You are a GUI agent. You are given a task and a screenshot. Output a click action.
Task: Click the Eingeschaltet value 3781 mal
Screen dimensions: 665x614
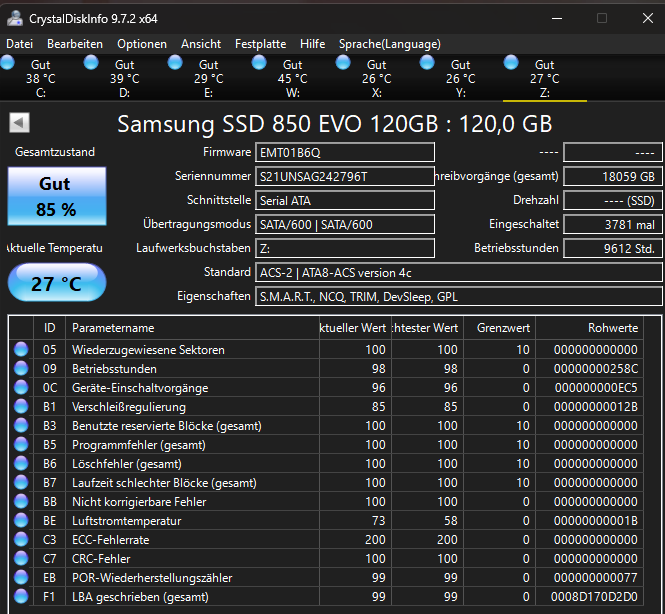click(x=612, y=224)
